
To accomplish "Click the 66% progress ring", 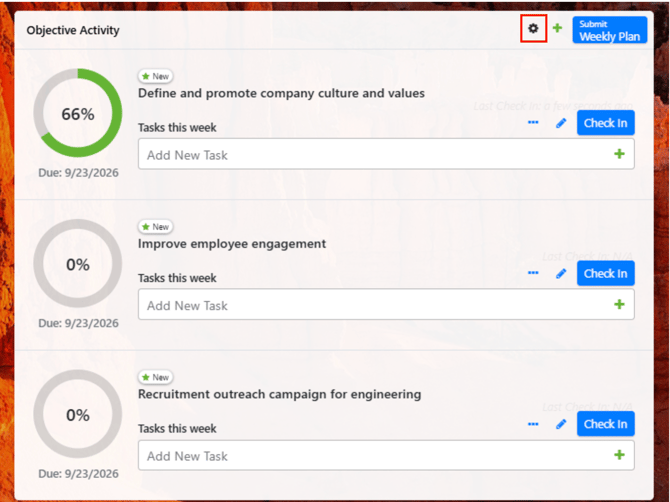I will (x=78, y=113).
